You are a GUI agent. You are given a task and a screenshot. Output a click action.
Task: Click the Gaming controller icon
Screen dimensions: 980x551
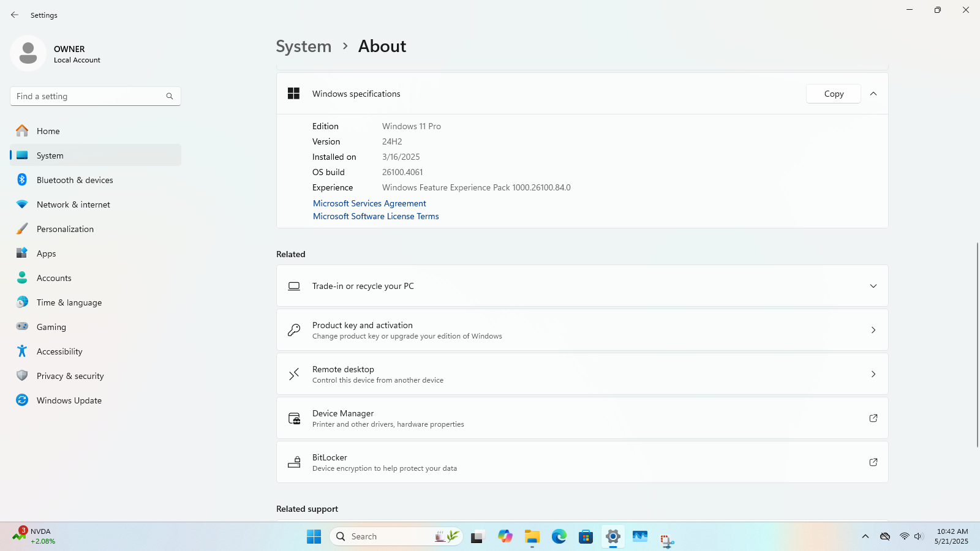tap(22, 326)
